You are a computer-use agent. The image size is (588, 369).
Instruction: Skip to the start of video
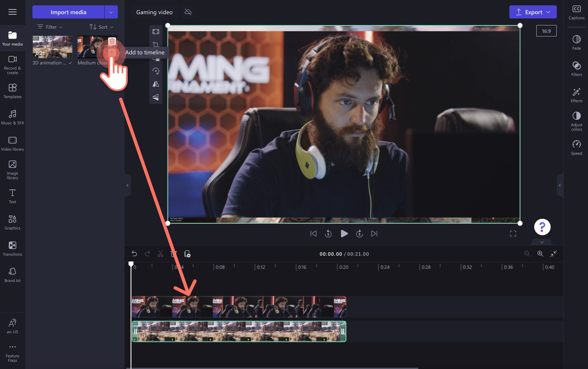(313, 234)
